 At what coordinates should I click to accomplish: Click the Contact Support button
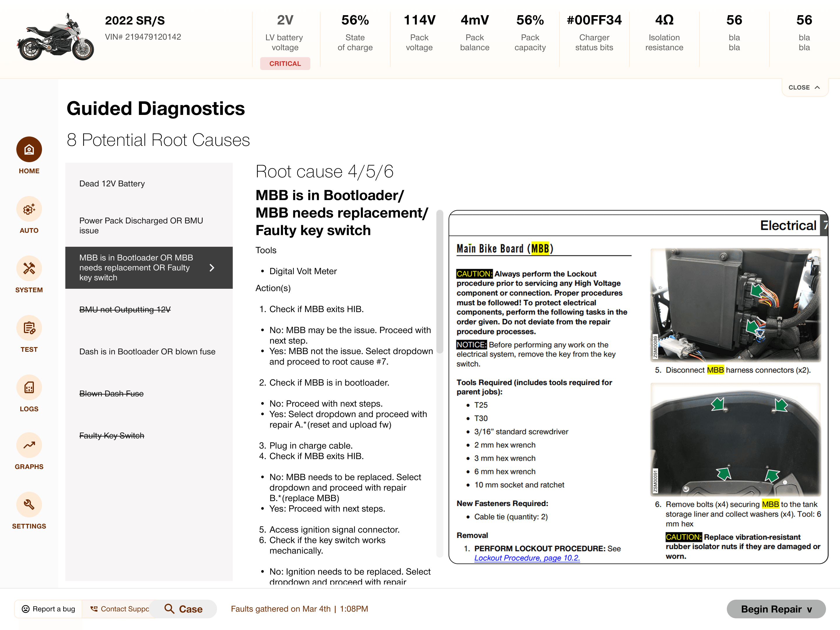[x=120, y=609]
